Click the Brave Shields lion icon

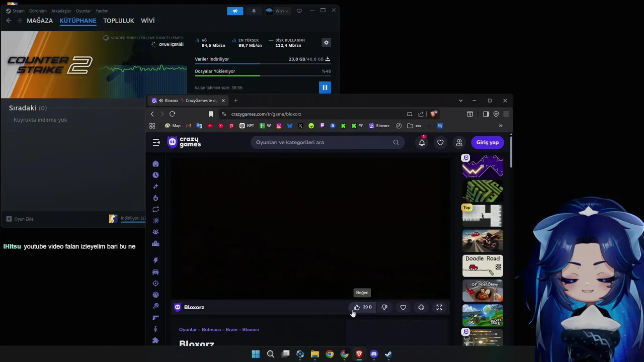(x=433, y=114)
